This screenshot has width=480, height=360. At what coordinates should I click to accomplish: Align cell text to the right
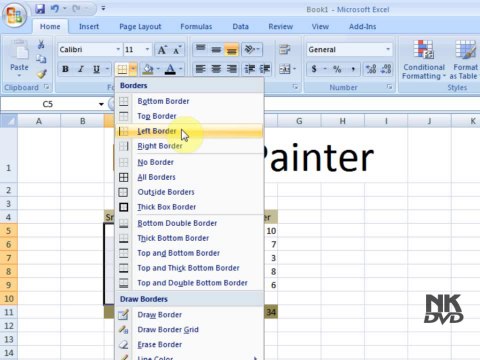232,69
